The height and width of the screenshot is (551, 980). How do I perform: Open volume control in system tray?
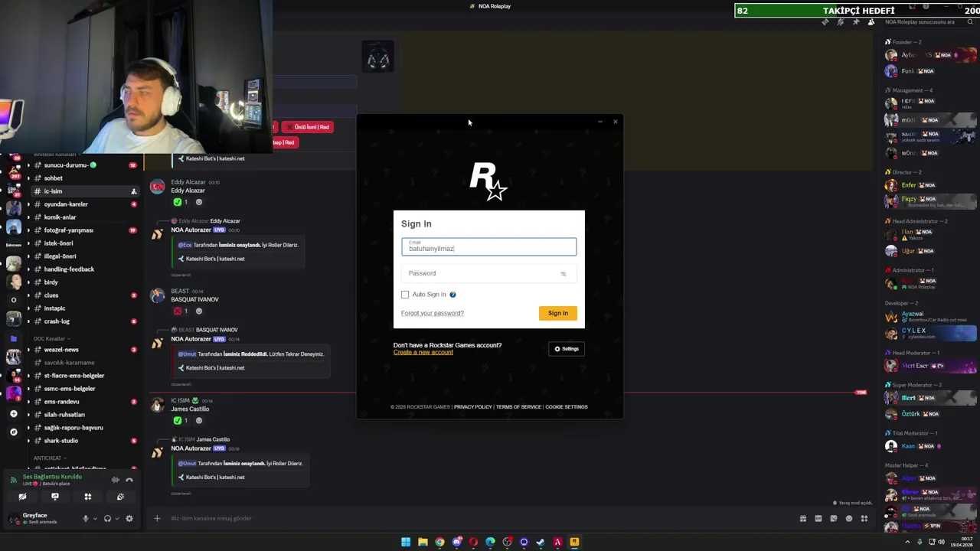tap(942, 543)
